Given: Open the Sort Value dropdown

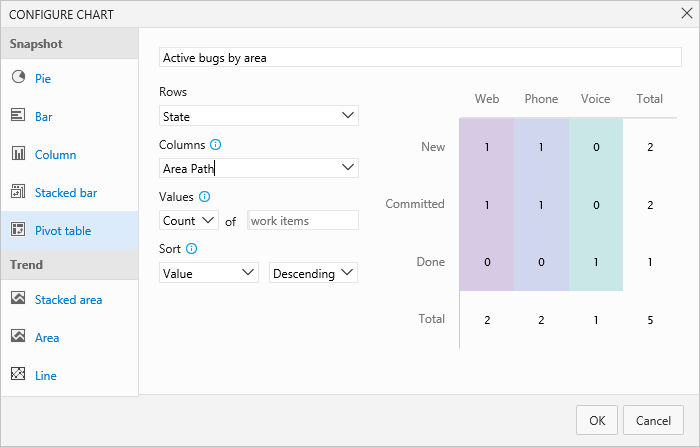Looking at the screenshot, I should pos(209,272).
